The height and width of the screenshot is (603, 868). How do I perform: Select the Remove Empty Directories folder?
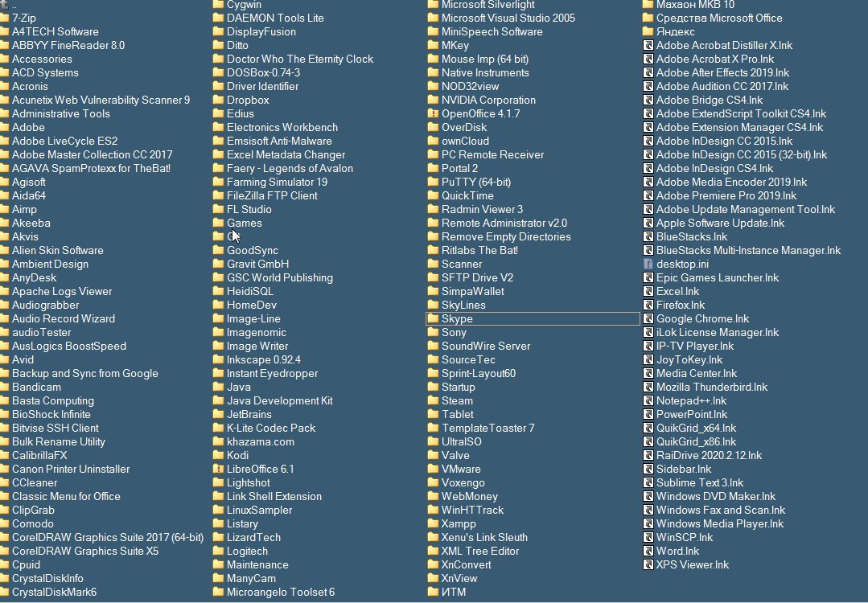506,236
